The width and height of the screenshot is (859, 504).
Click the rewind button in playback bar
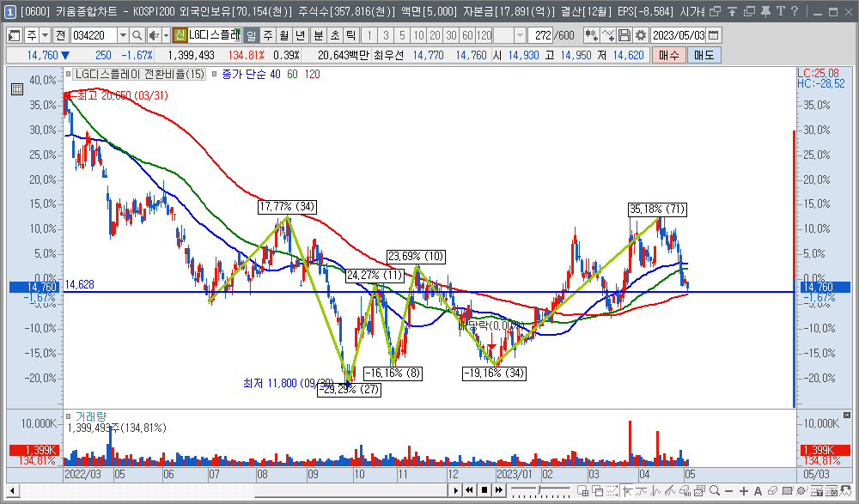470,490
